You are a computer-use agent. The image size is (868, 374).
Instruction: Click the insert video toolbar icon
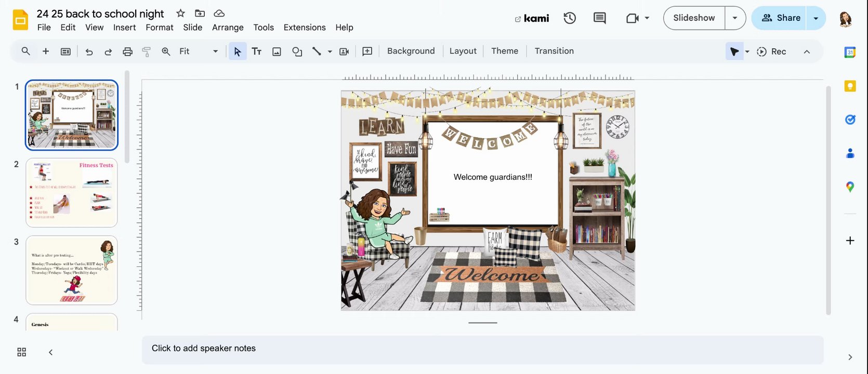tap(344, 51)
